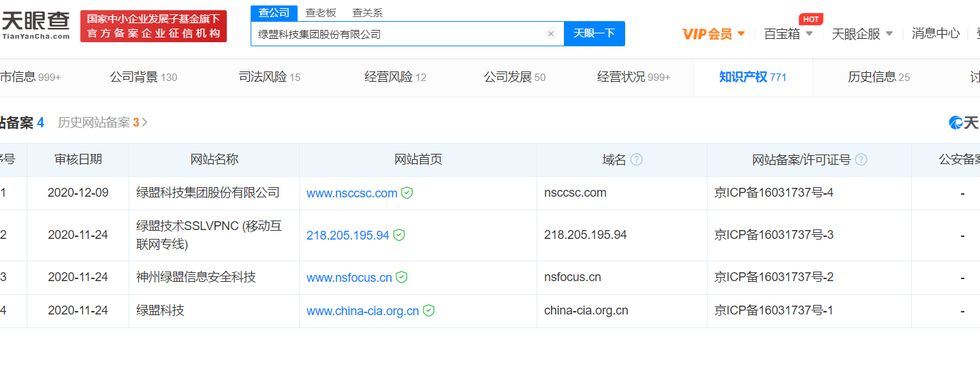This screenshot has height=373, width=980.
Task: Open the 经营风险 12 section tab
Action: coord(396,77)
